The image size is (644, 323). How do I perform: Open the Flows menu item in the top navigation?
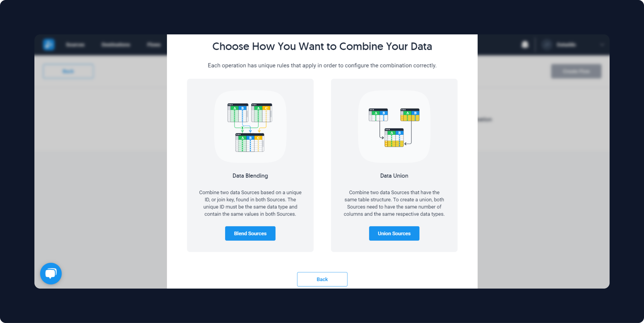point(154,45)
